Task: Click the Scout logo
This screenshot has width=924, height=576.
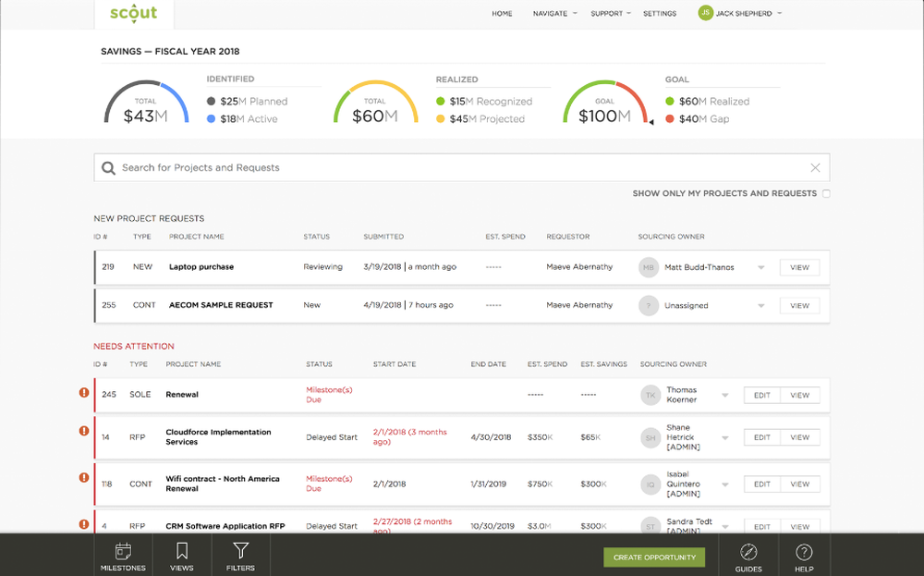Action: pyautogui.click(x=134, y=14)
